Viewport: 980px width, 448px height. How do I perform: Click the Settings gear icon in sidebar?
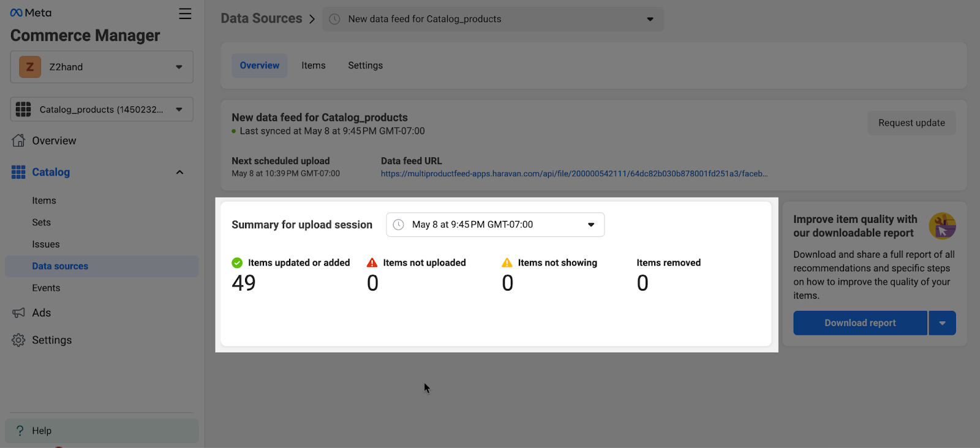tap(18, 340)
